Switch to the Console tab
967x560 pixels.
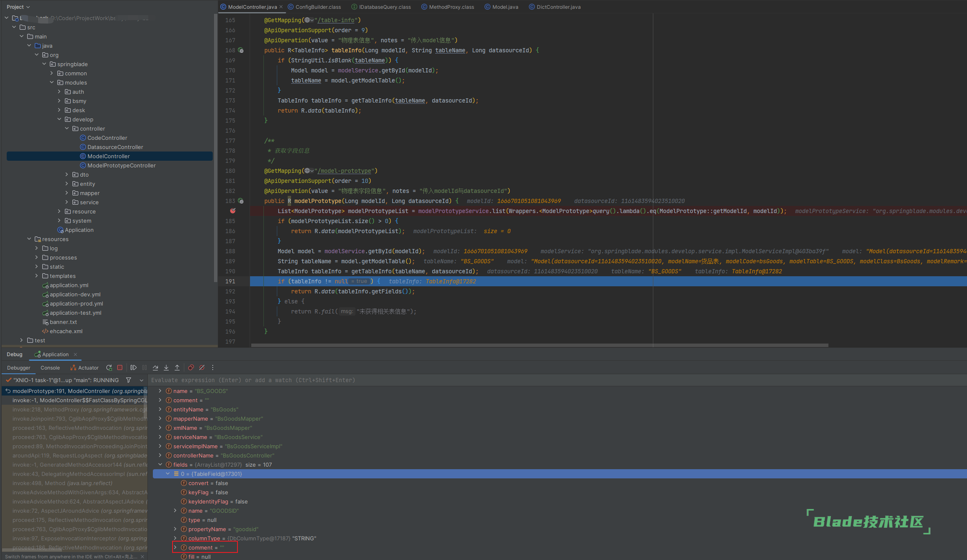pos(50,368)
